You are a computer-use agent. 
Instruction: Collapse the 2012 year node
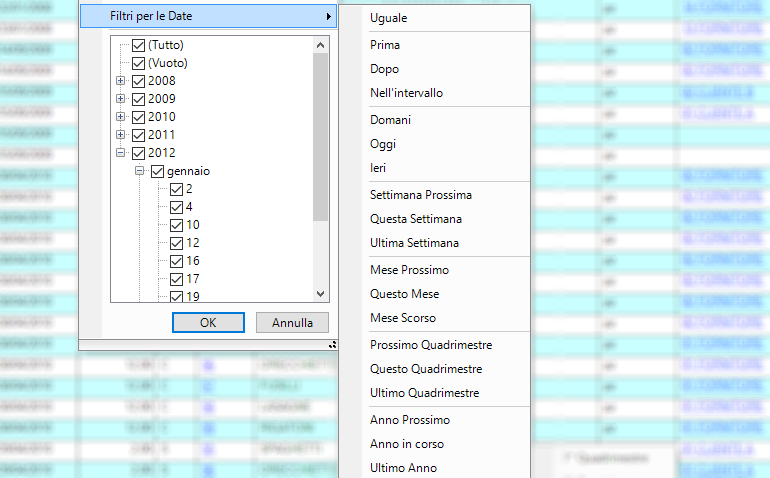pyautogui.click(x=121, y=153)
